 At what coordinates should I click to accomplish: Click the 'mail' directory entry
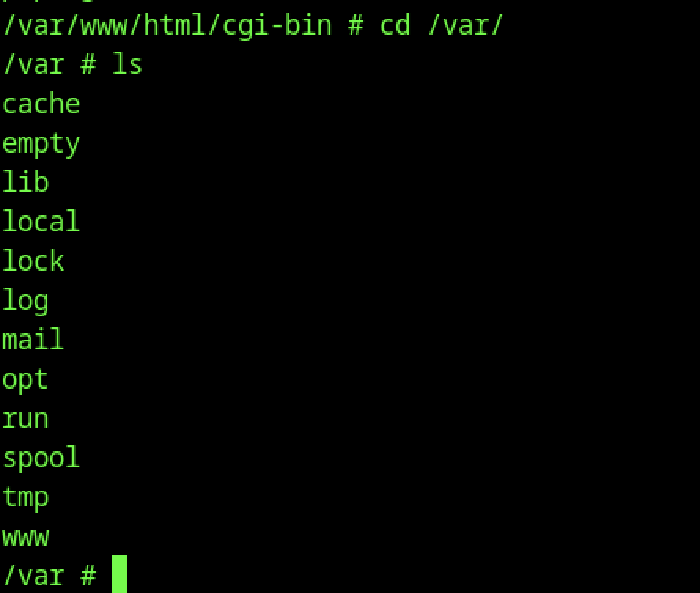(34, 339)
